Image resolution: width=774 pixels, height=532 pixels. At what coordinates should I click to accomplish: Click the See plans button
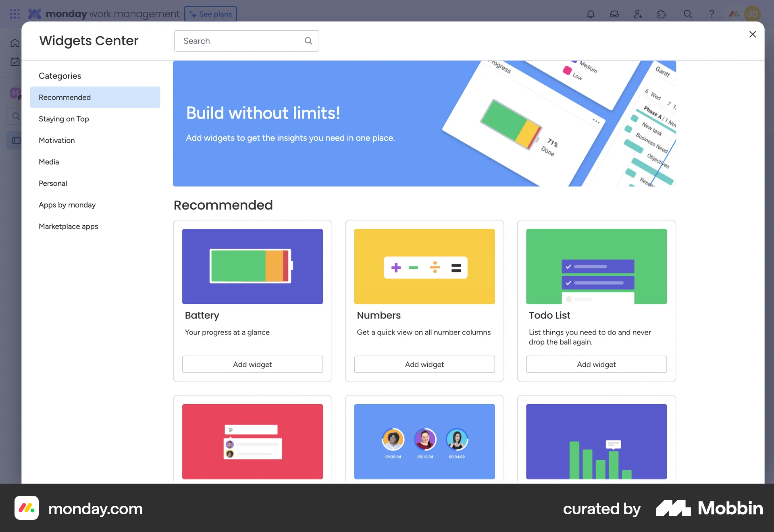pos(210,14)
